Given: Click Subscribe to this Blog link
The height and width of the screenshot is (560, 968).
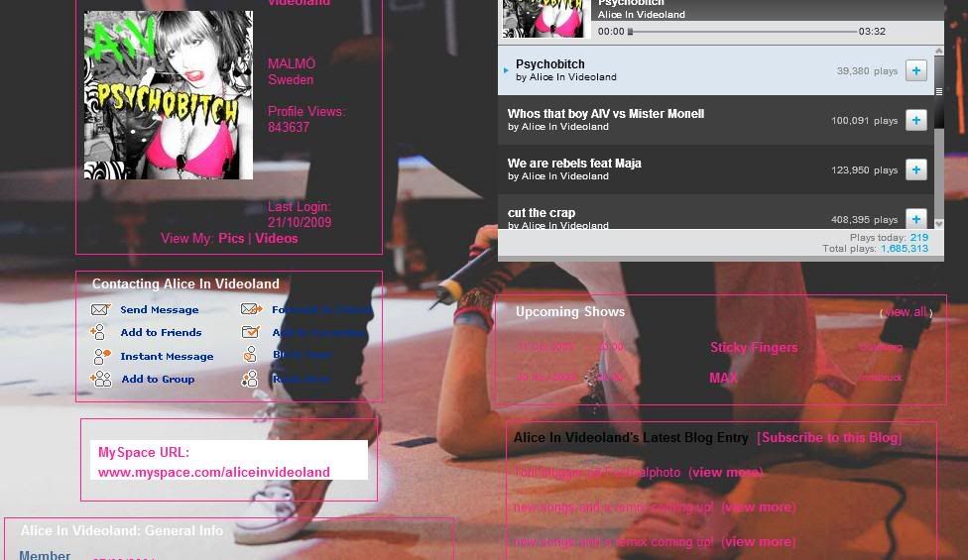Looking at the screenshot, I should [x=829, y=437].
